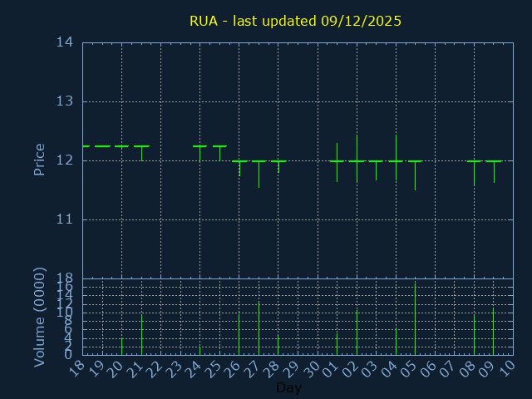Click the Day label under the x-axis
The height and width of the screenshot is (399, 532).
click(x=288, y=387)
